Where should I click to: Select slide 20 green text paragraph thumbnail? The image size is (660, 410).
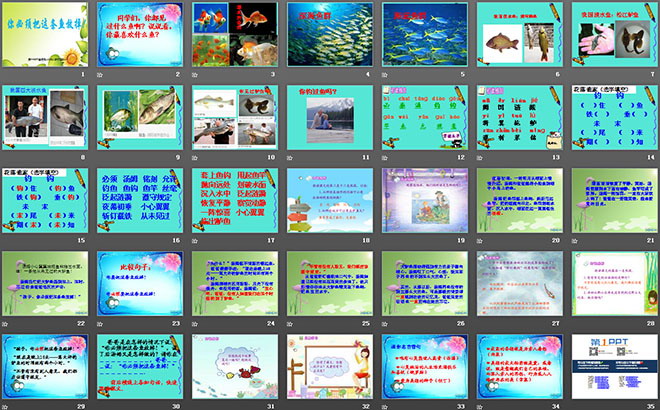tap(520, 200)
